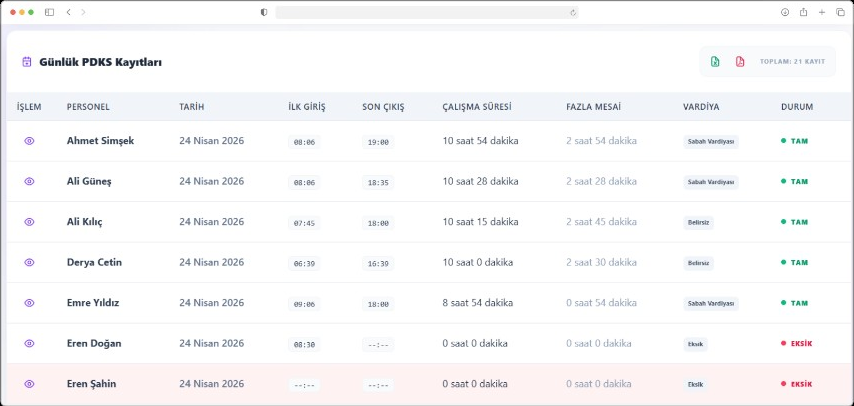Click Ahmet Simşek's exit time 19:00
Screen dimensions: 854x406
point(378,142)
